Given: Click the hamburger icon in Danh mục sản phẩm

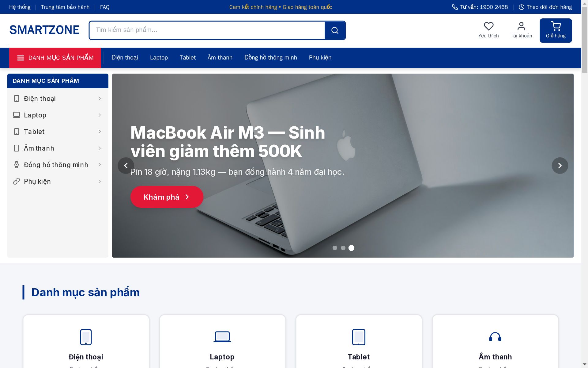Looking at the screenshot, I should 21,58.
